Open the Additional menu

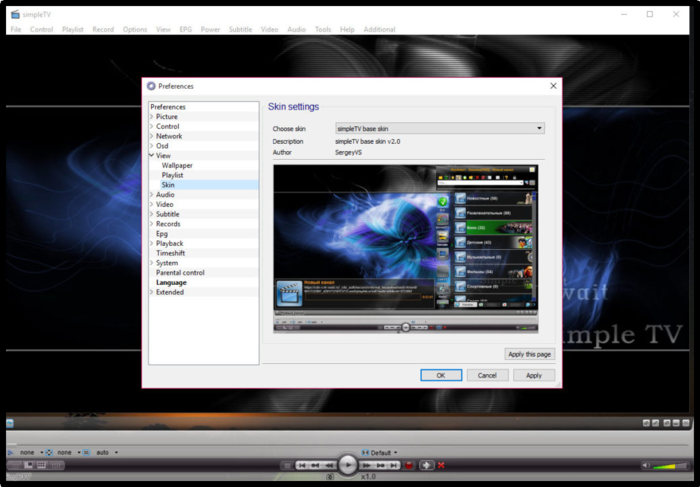tap(379, 29)
